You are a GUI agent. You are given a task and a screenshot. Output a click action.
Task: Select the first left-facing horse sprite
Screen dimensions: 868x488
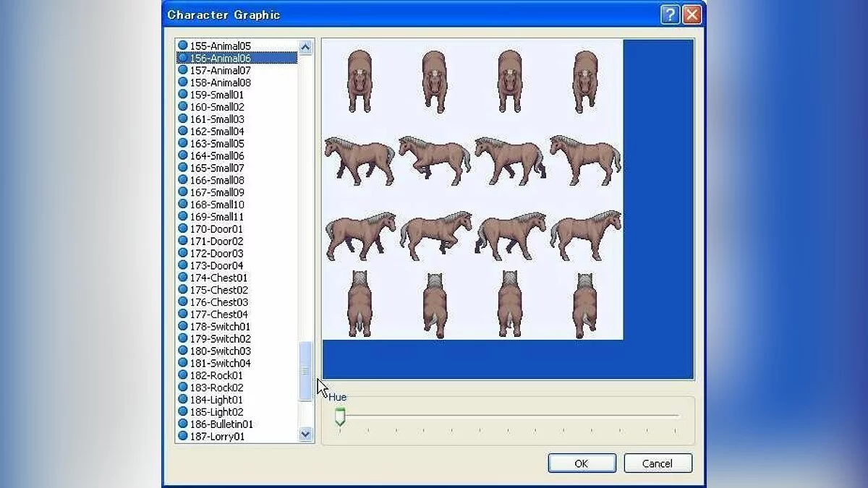[x=359, y=160]
